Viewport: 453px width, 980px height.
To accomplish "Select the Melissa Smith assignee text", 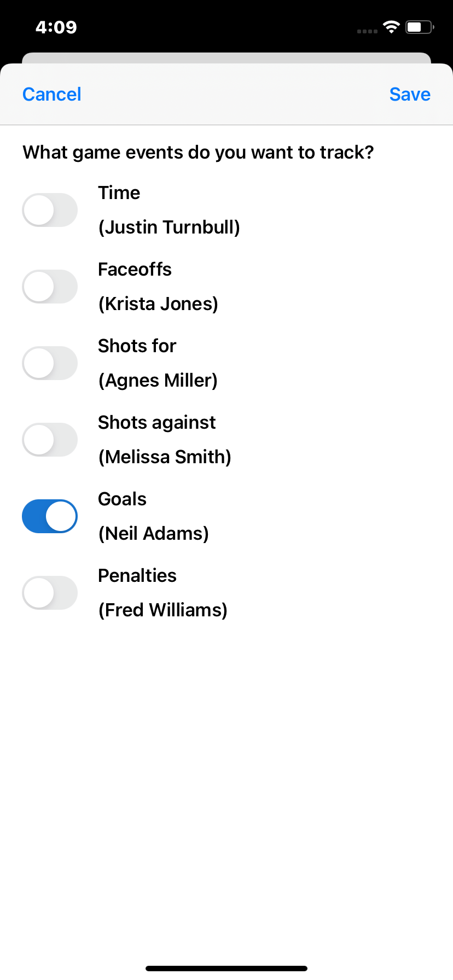I will point(165,457).
